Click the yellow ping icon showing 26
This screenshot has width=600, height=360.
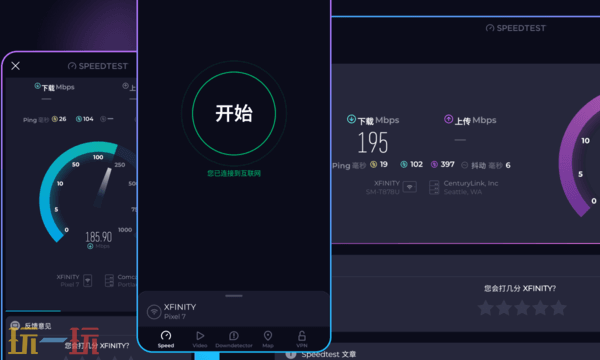coord(55,119)
